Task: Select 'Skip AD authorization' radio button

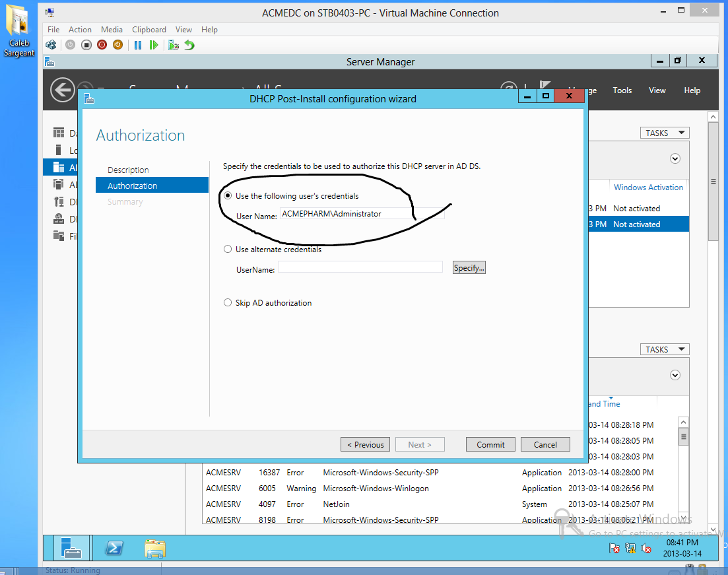Action: (x=228, y=302)
